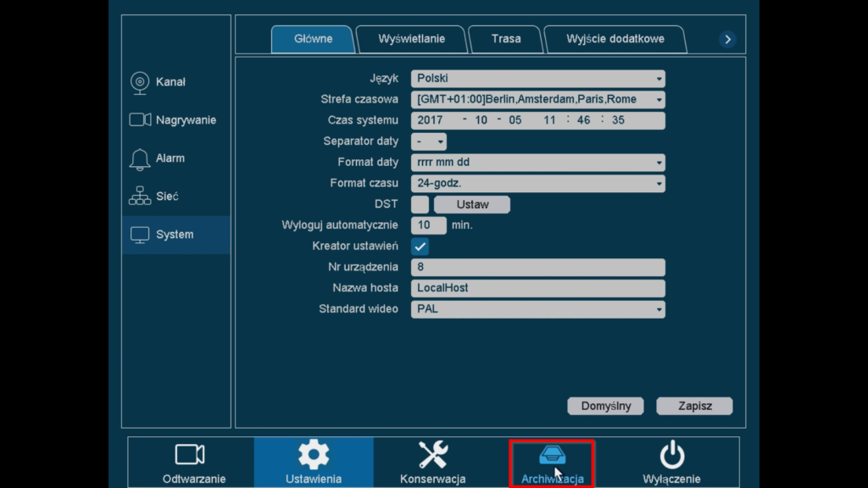Screen dimensions: 868x488
Task: Select the Trasa tab
Action: pyautogui.click(x=505, y=39)
